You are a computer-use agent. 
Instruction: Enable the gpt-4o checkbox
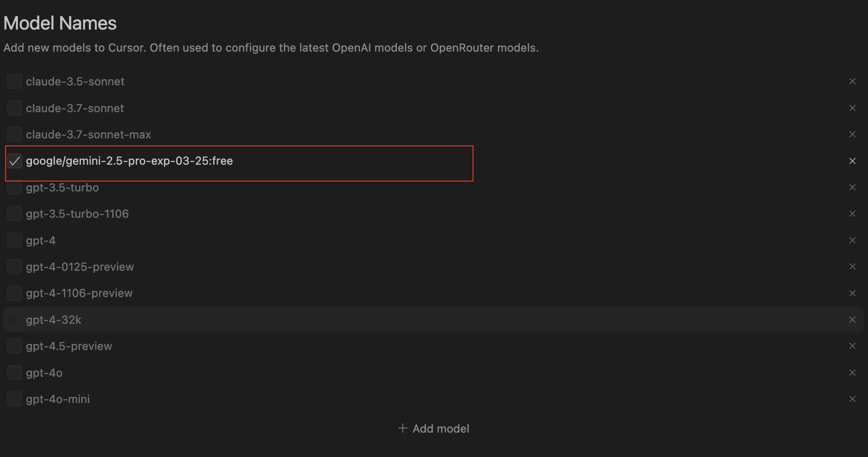click(15, 373)
